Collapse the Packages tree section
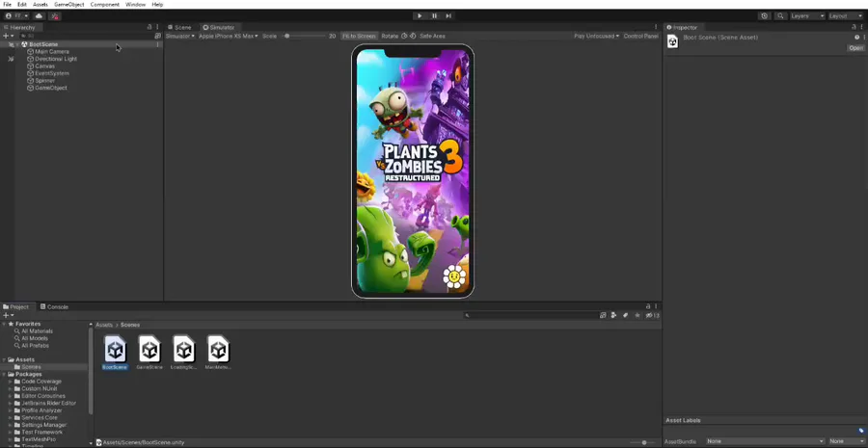This screenshot has height=448, width=868. pyautogui.click(x=5, y=375)
